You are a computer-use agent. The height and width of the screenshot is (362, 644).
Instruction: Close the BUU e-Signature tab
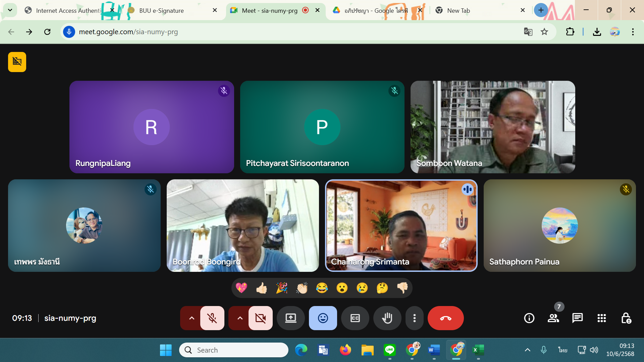215,10
